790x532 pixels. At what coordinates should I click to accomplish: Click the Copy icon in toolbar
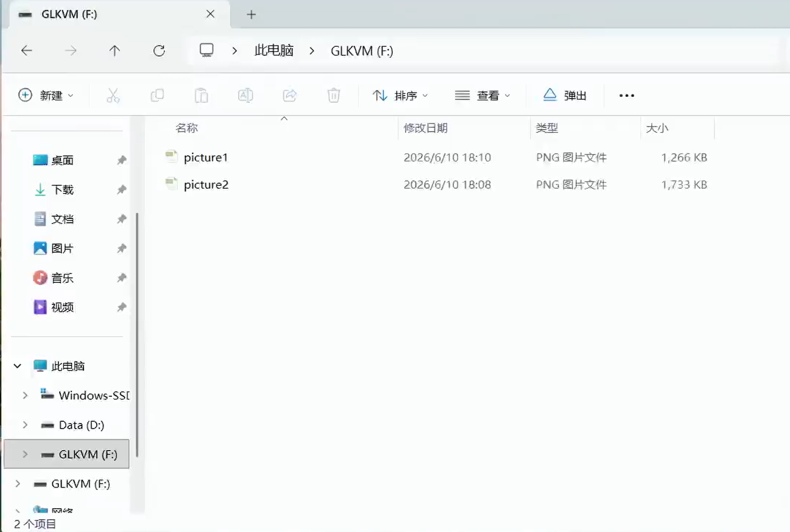pyautogui.click(x=157, y=96)
